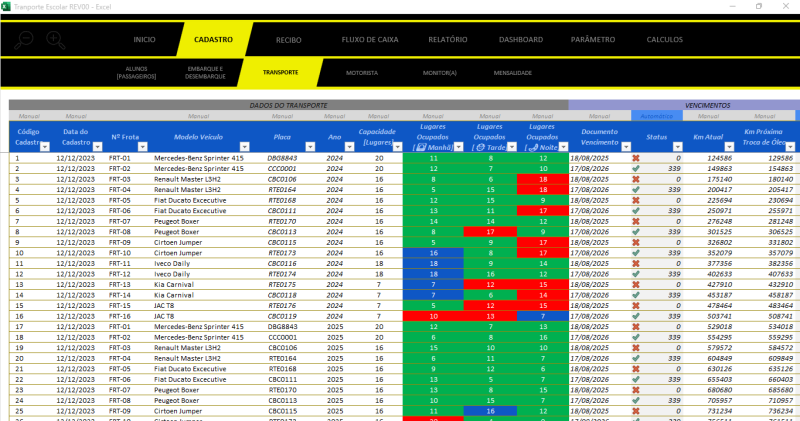
Task: Open the Placa column filter dropdown
Action: [x=311, y=147]
